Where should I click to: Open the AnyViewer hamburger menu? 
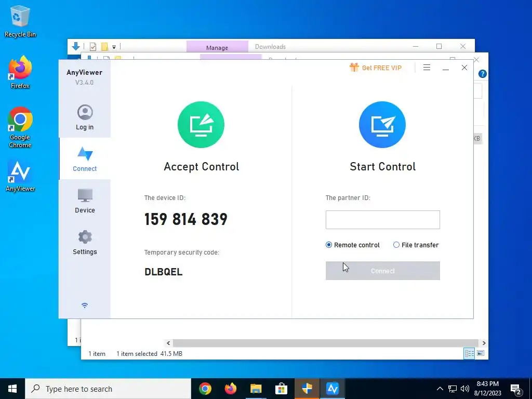pos(427,68)
